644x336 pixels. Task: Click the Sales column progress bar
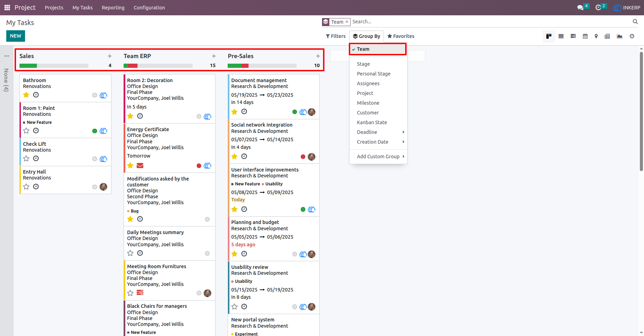point(54,66)
